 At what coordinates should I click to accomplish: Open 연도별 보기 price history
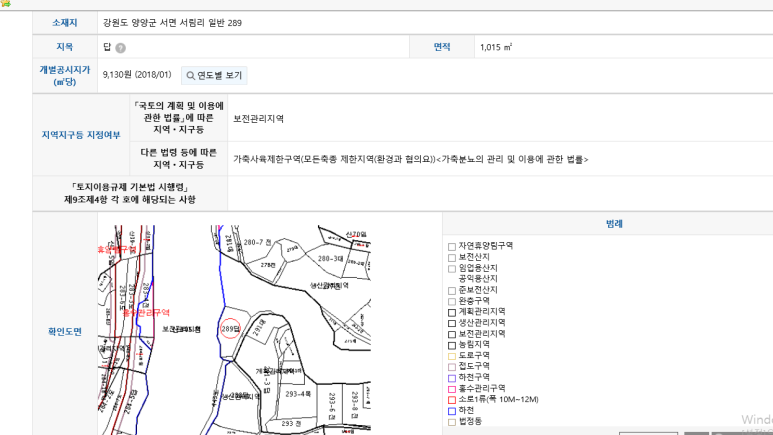pos(212,75)
